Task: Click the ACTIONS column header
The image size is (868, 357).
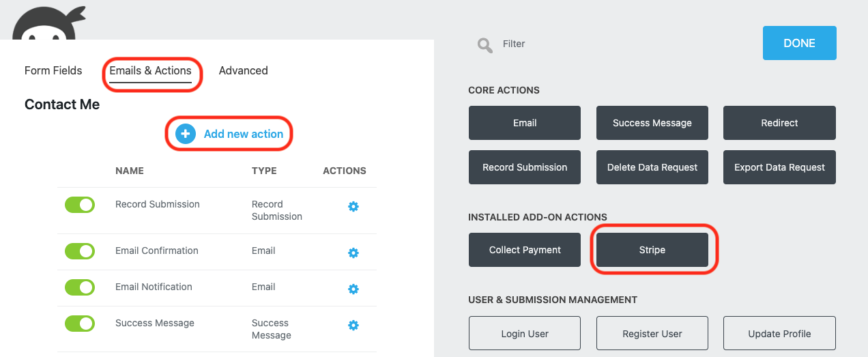Action: [345, 171]
